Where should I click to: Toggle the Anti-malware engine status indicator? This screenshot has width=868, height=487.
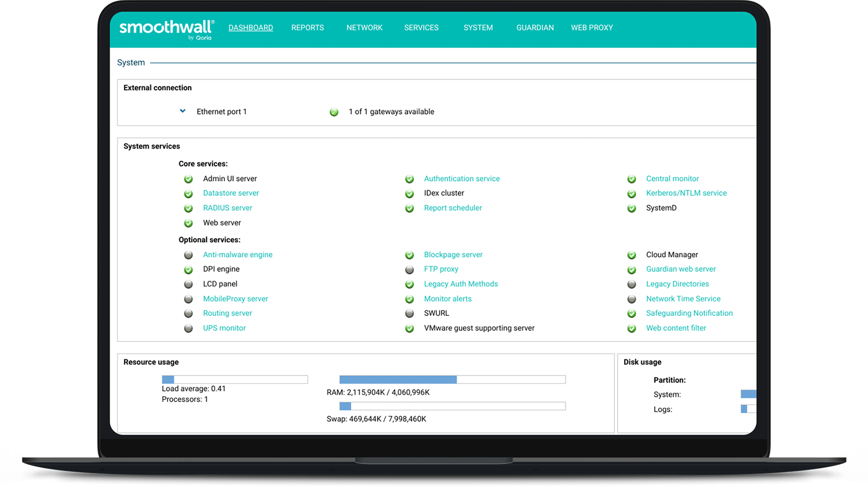click(x=188, y=255)
